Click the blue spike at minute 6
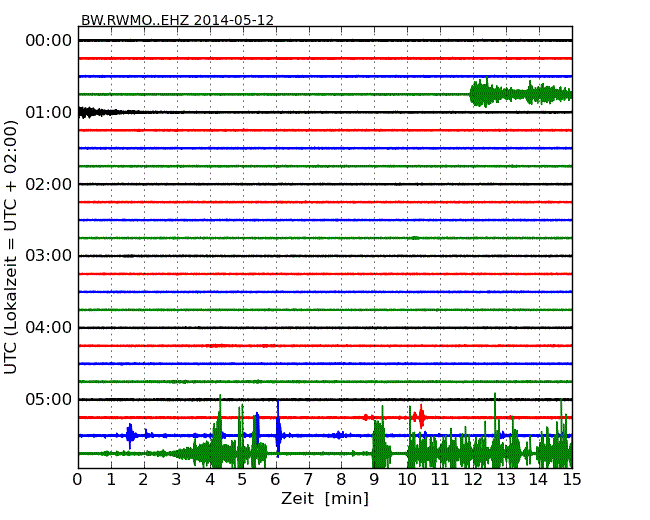650x520 pixels. click(x=278, y=429)
